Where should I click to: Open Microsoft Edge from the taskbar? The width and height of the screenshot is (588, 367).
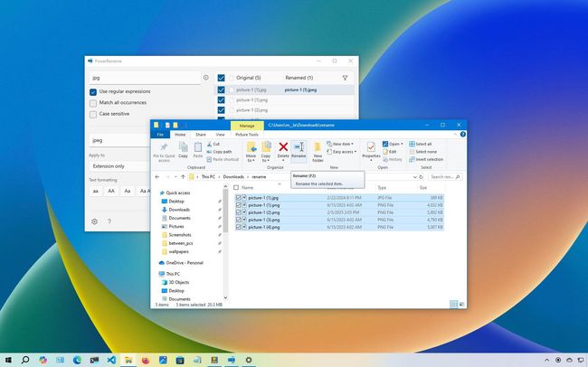click(x=77, y=361)
